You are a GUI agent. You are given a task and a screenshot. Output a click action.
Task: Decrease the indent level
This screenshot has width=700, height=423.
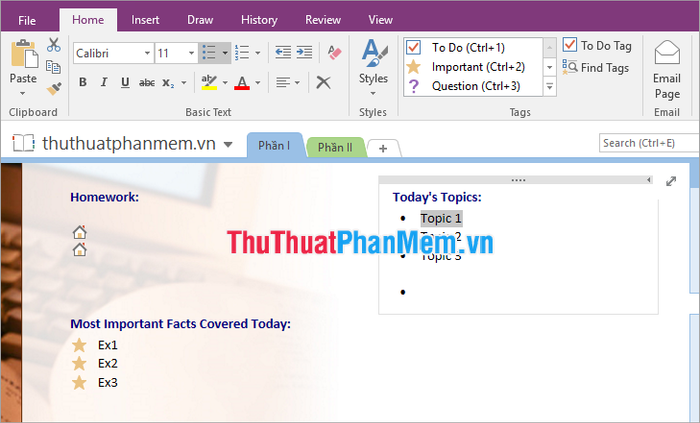tap(283, 53)
